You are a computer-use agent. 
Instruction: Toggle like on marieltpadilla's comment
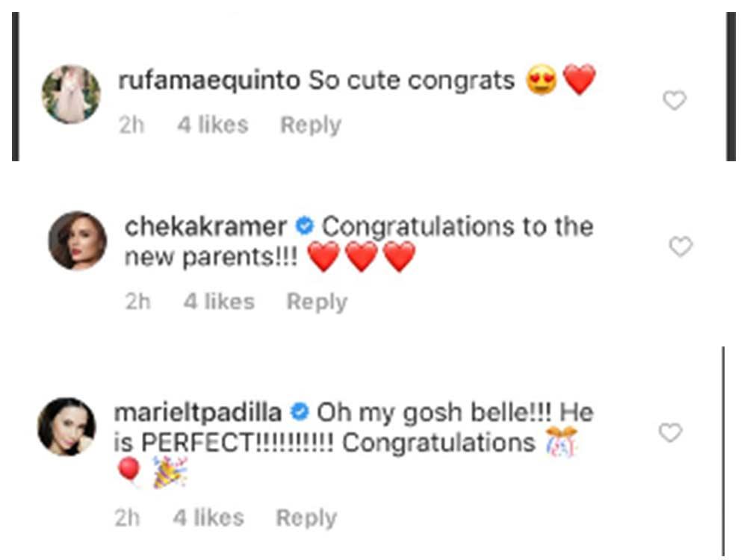click(670, 432)
